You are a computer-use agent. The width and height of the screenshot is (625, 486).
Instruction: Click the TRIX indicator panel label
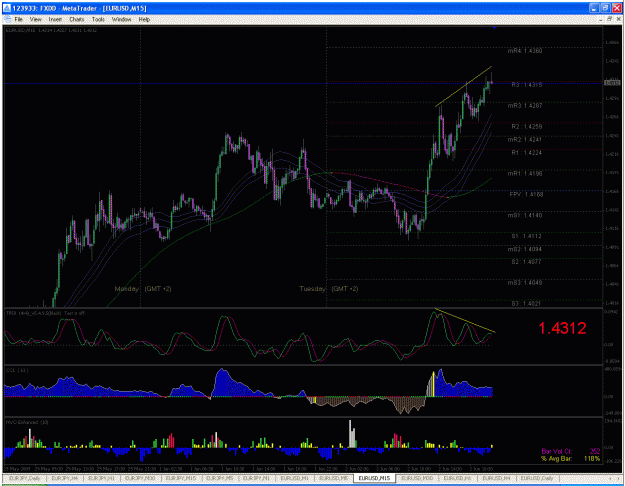45,313
